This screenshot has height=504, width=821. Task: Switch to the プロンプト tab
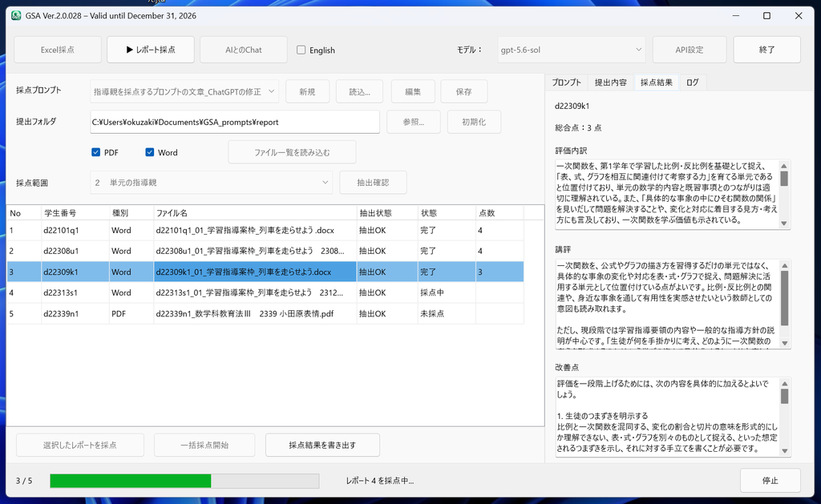coord(567,83)
